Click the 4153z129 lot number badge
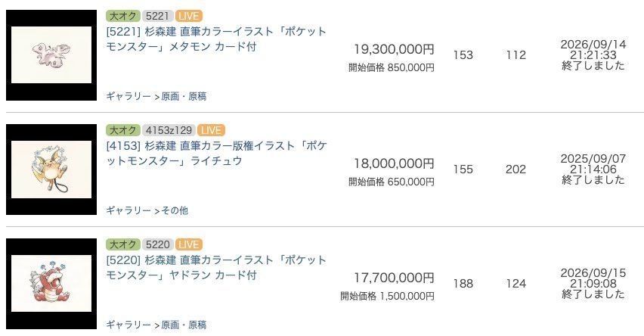 pyautogui.click(x=169, y=130)
